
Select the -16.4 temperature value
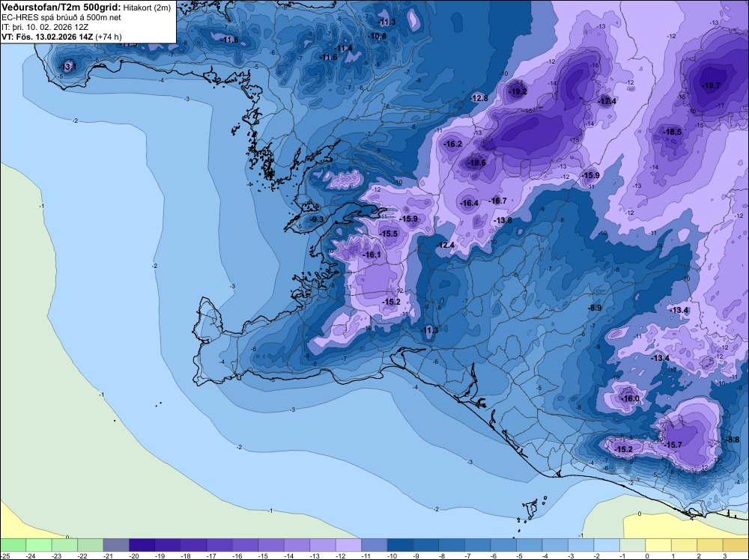(469, 204)
